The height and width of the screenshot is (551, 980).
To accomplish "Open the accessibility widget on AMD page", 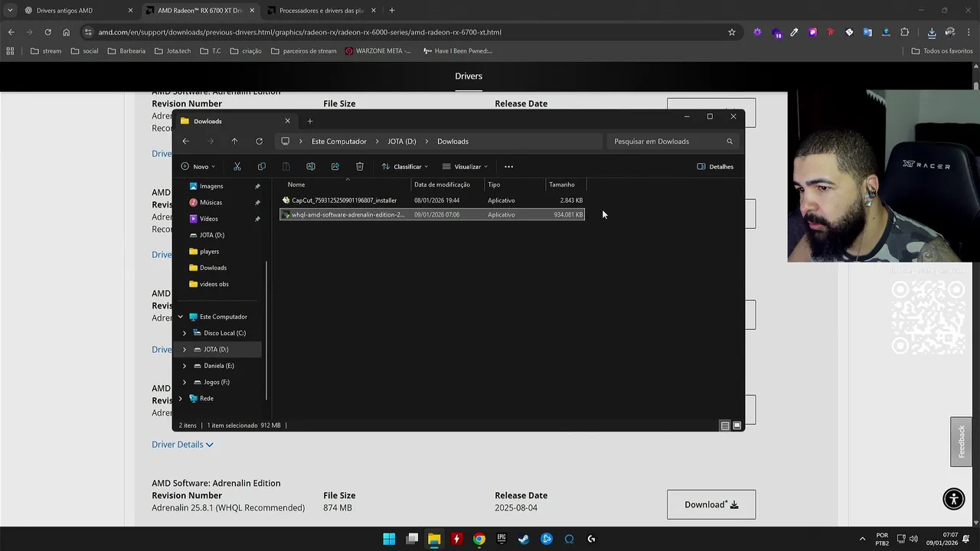I will click(x=954, y=499).
